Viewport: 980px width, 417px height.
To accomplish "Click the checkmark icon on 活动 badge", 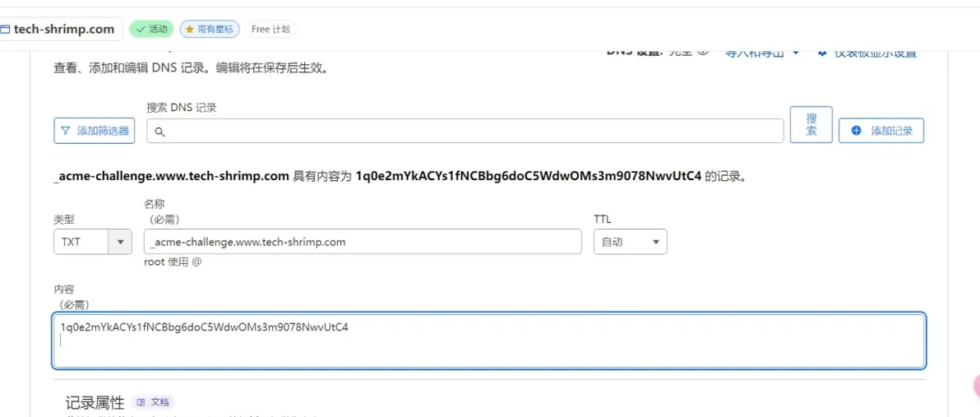I will pyautogui.click(x=140, y=29).
